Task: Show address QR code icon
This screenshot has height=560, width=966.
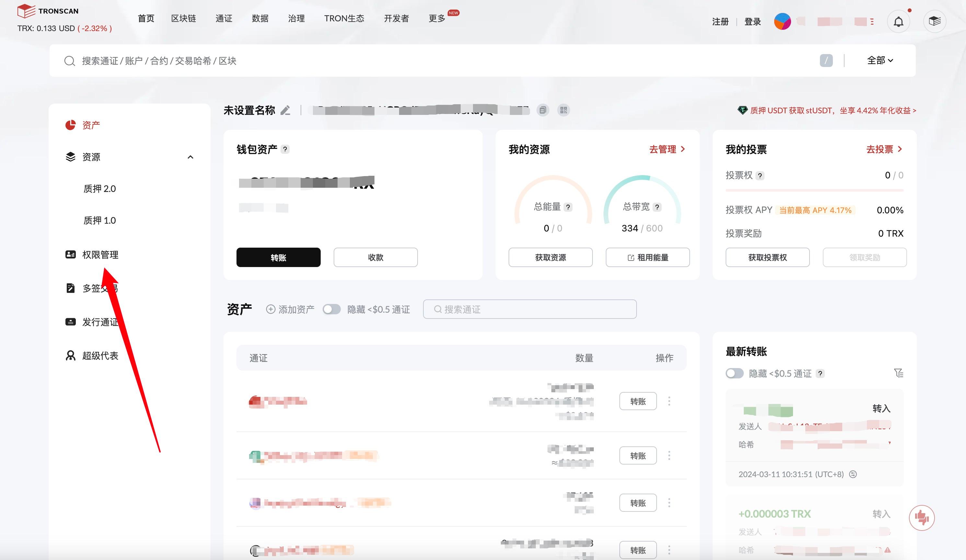Action: pos(564,110)
